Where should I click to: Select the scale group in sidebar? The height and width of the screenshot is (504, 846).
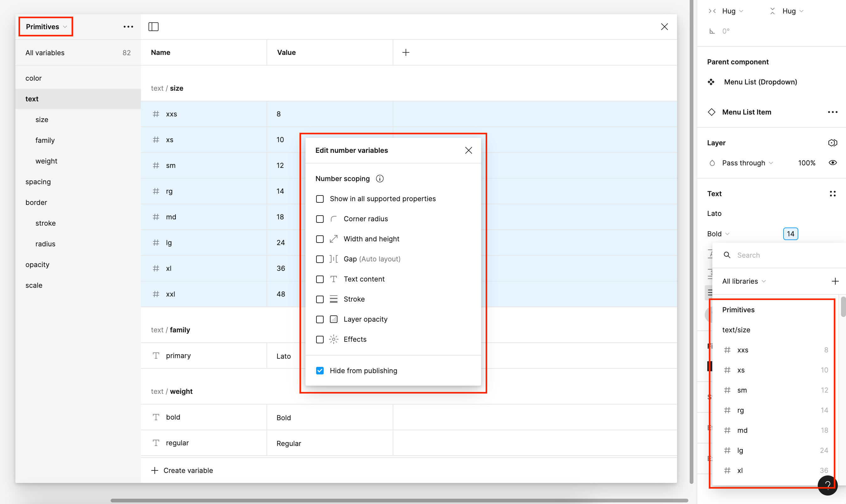(x=78, y=285)
